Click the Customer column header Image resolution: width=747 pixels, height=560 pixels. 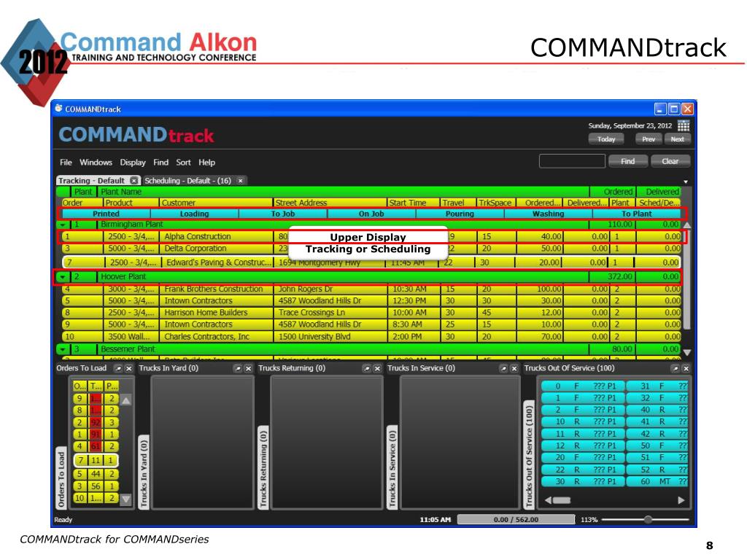(216, 203)
